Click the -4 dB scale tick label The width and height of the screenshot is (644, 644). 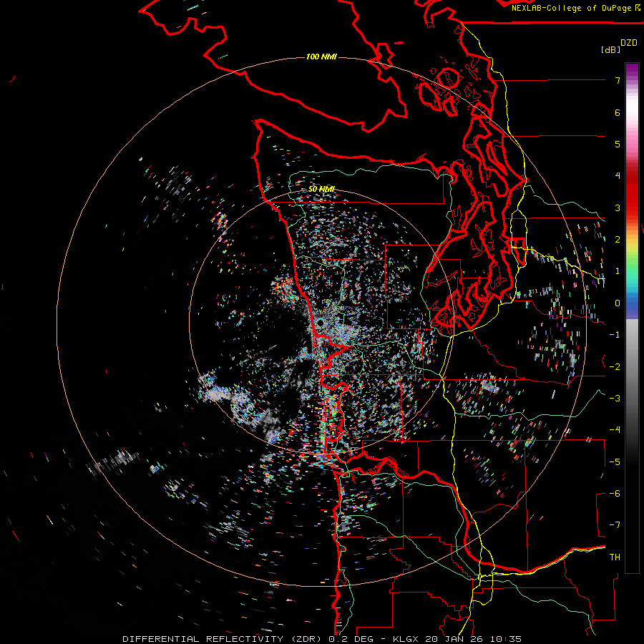[615, 429]
